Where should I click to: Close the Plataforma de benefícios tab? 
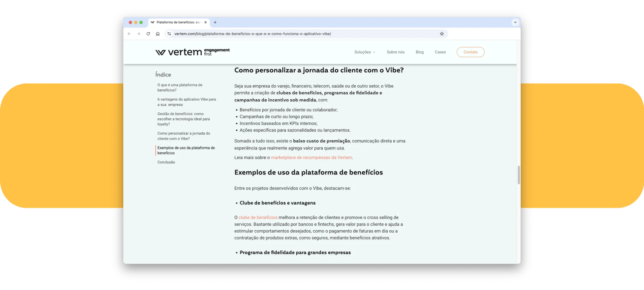[206, 22]
